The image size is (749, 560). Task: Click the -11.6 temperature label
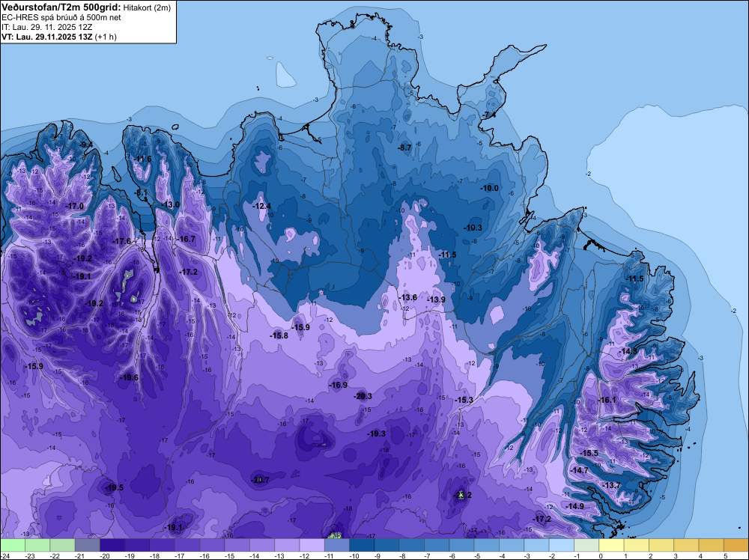[x=142, y=159]
